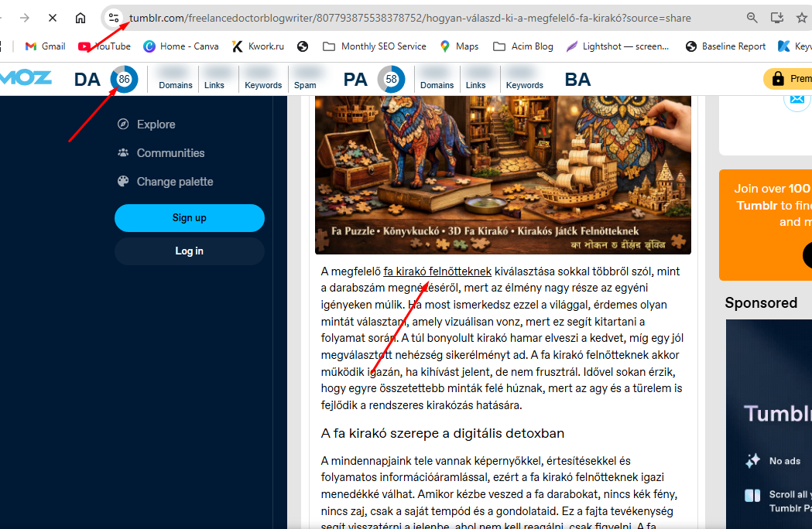Click the install app icon in address bar

pyautogui.click(x=777, y=18)
